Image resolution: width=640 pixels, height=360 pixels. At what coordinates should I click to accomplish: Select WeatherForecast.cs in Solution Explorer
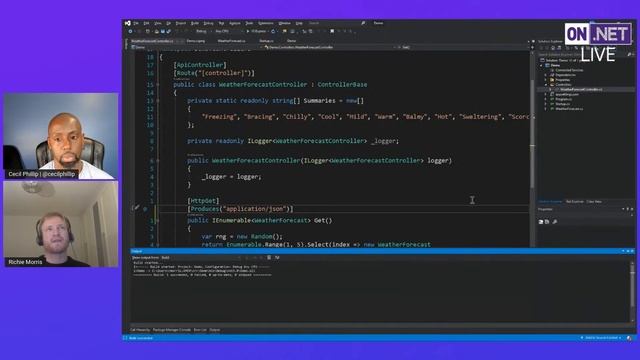[569, 109]
